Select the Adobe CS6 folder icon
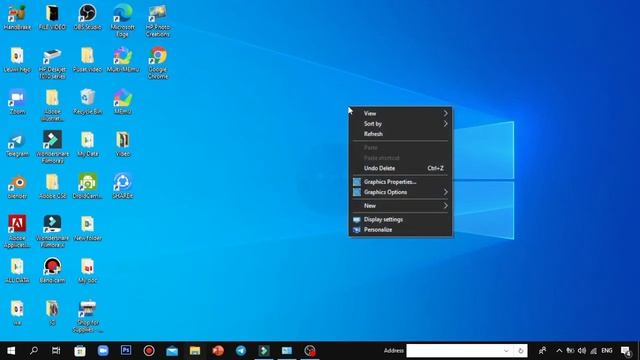 [52, 186]
